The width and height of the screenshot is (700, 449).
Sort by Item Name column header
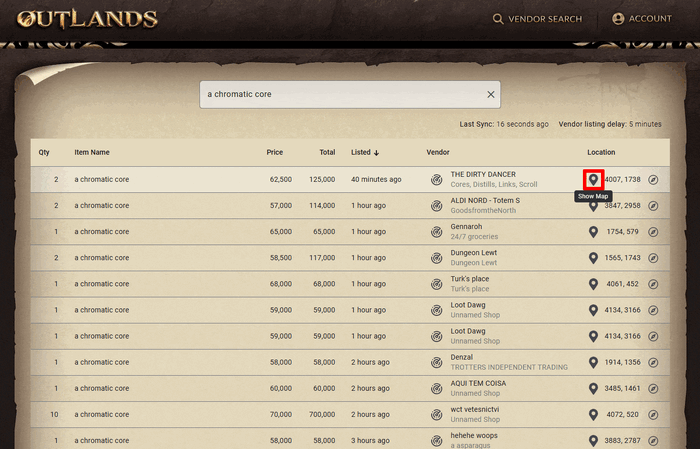(92, 153)
